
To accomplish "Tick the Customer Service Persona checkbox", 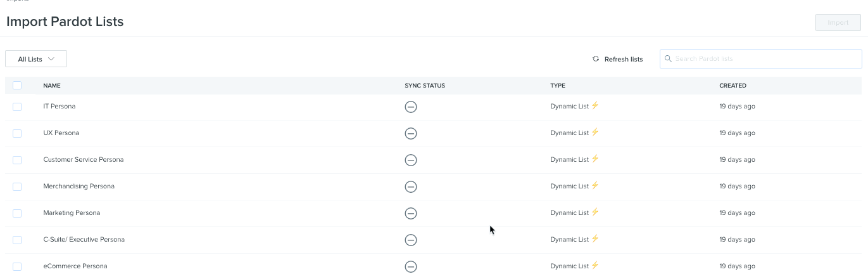I will [17, 160].
